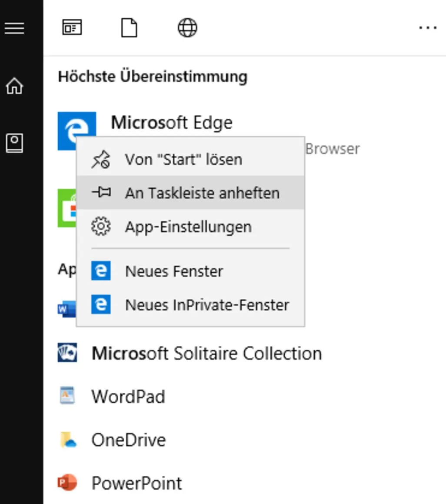This screenshot has width=446, height=504.
Task: Open PowerPoint from results
Action: pyautogui.click(x=136, y=483)
